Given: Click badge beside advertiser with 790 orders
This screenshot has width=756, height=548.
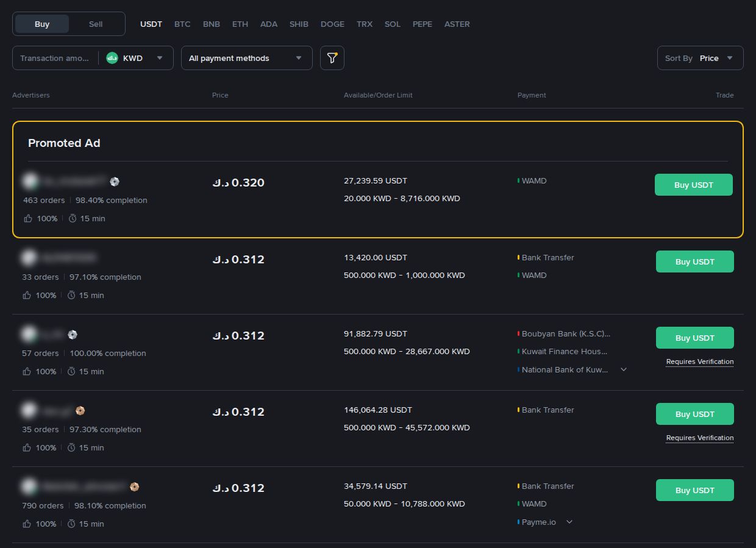Looking at the screenshot, I should (x=135, y=486).
